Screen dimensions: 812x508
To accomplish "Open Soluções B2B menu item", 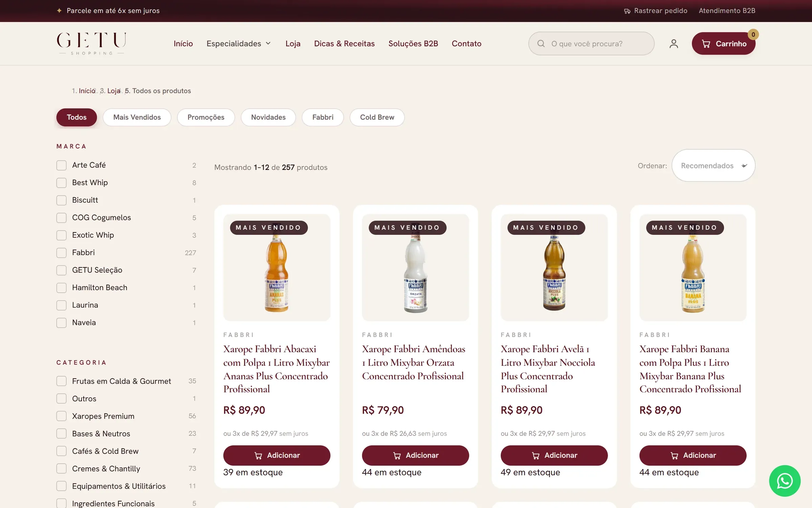I will (x=413, y=44).
